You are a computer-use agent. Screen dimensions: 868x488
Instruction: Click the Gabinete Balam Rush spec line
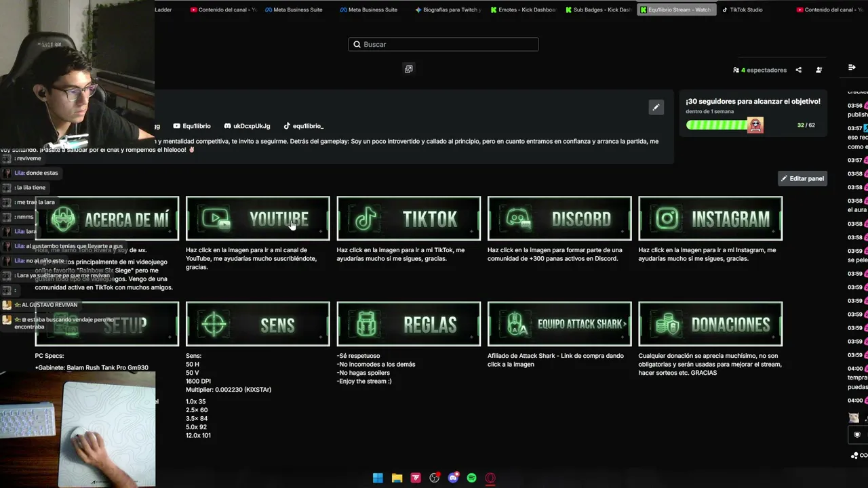[92, 368]
